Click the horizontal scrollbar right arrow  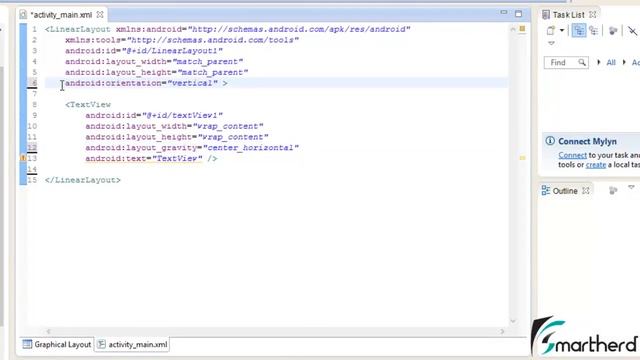coord(502,331)
